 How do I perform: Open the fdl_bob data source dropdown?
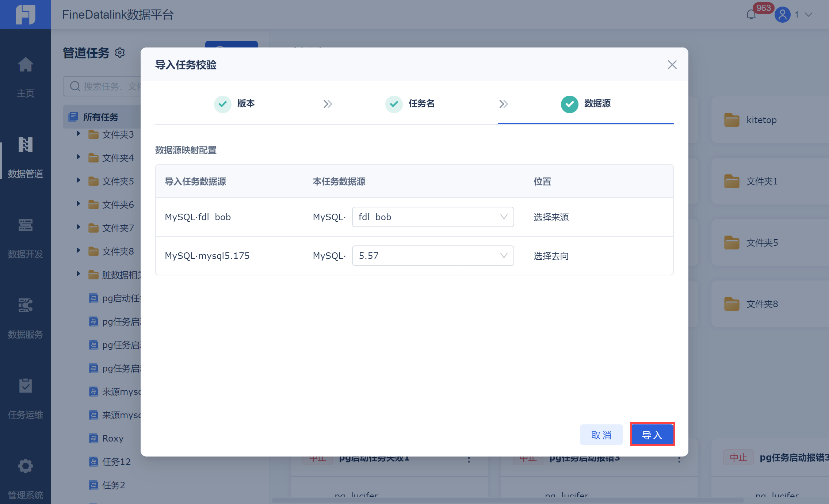(433, 217)
